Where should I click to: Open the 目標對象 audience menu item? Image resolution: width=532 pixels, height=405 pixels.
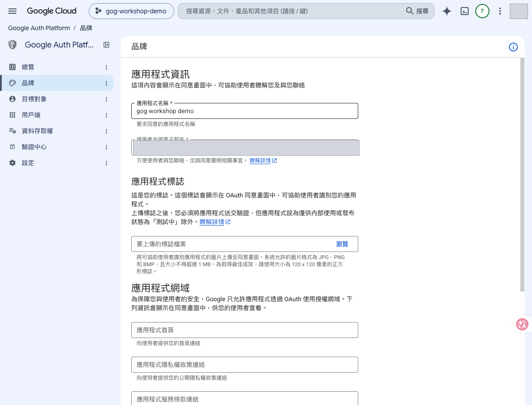click(57, 99)
